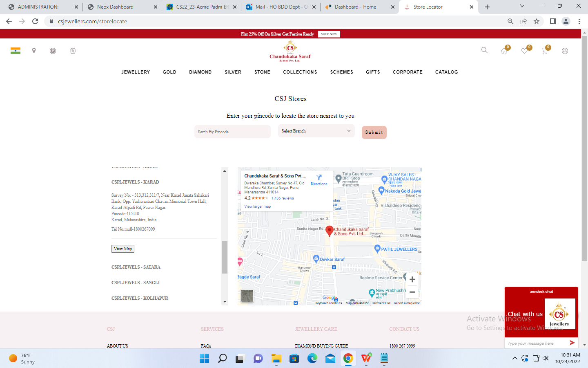588x368 pixels.
Task: Click the chat message input field
Action: click(537, 343)
